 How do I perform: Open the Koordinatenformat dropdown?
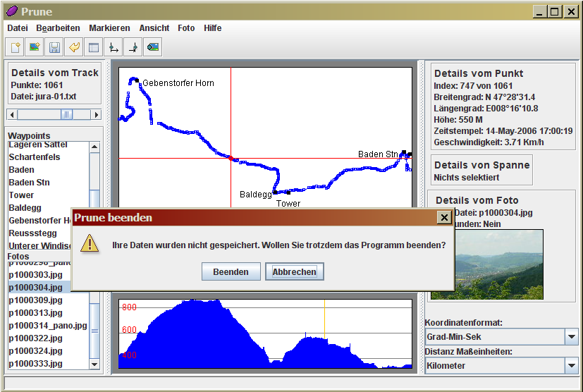pos(572,337)
